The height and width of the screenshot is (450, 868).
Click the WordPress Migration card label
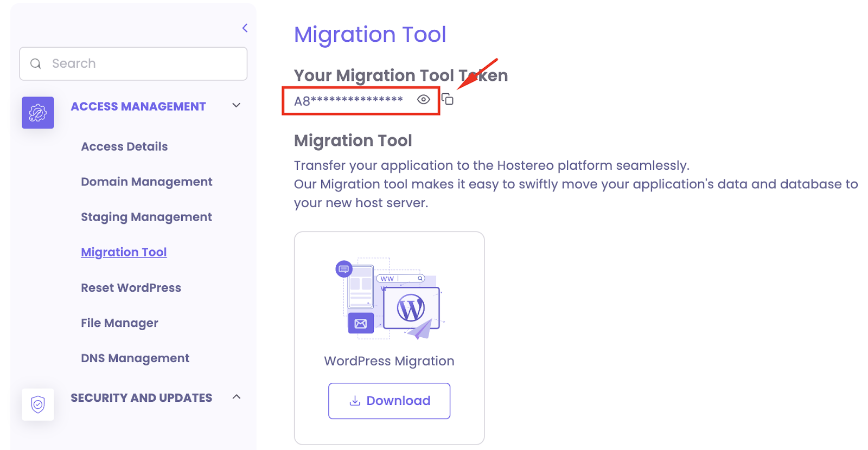pos(389,361)
